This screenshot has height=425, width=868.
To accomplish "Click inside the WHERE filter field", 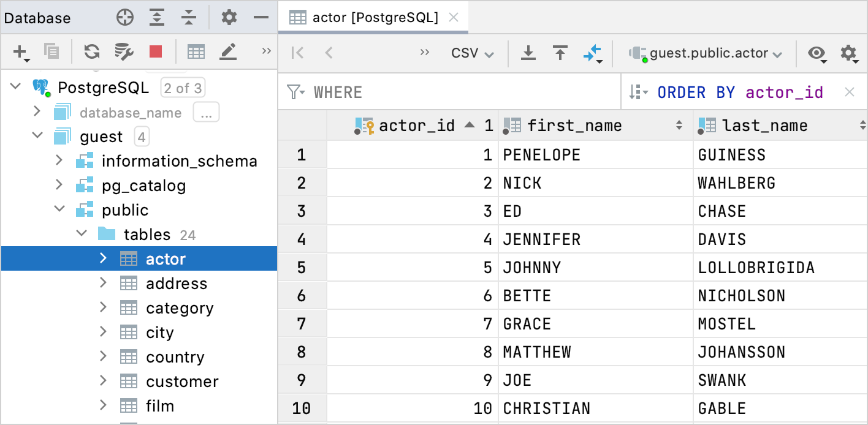I will [429, 92].
